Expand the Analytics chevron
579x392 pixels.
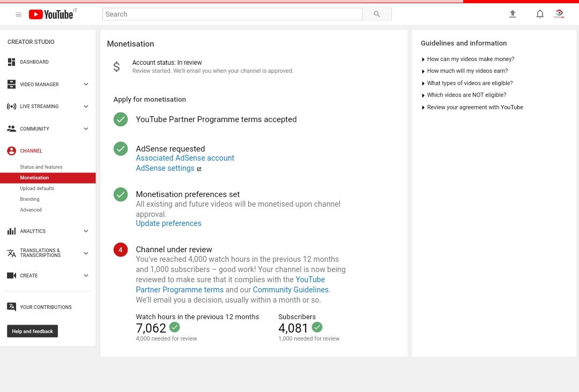(x=86, y=231)
